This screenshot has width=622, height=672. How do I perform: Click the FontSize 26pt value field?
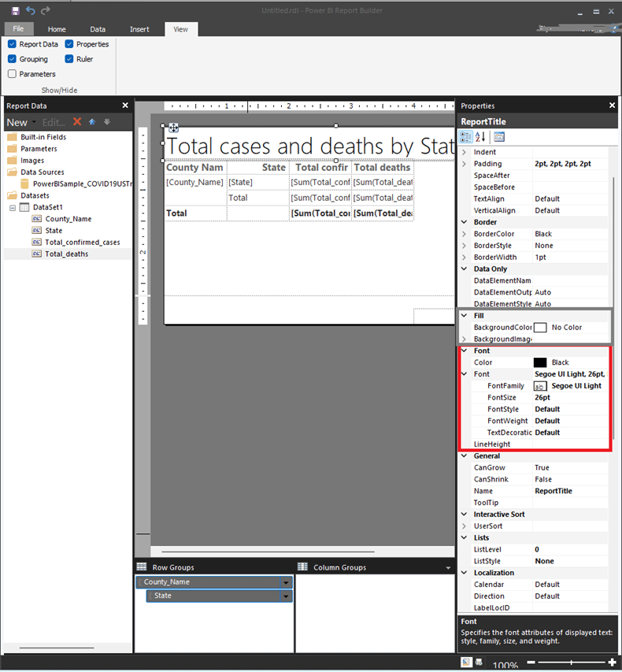click(x=570, y=398)
